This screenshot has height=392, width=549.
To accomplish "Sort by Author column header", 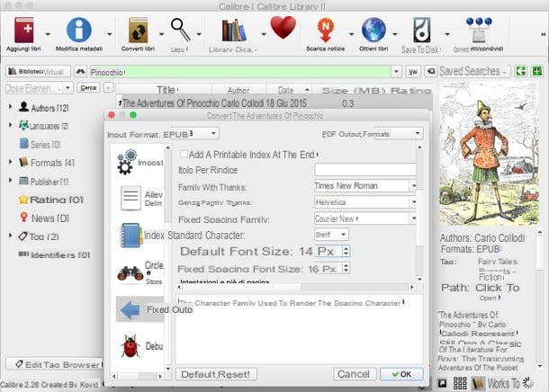I will point(238,90).
